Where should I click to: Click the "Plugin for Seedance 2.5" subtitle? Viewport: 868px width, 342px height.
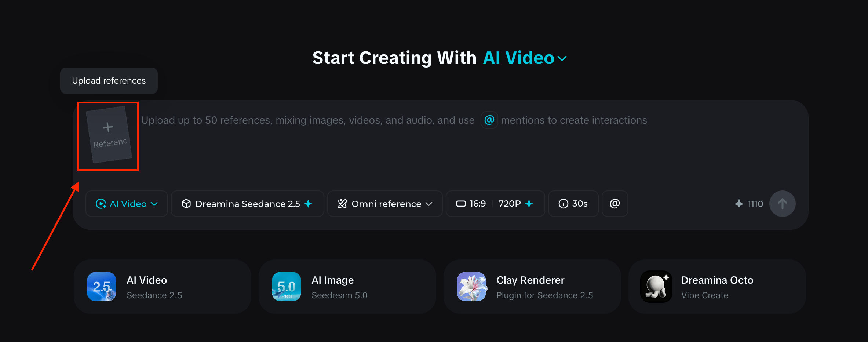pyautogui.click(x=544, y=295)
